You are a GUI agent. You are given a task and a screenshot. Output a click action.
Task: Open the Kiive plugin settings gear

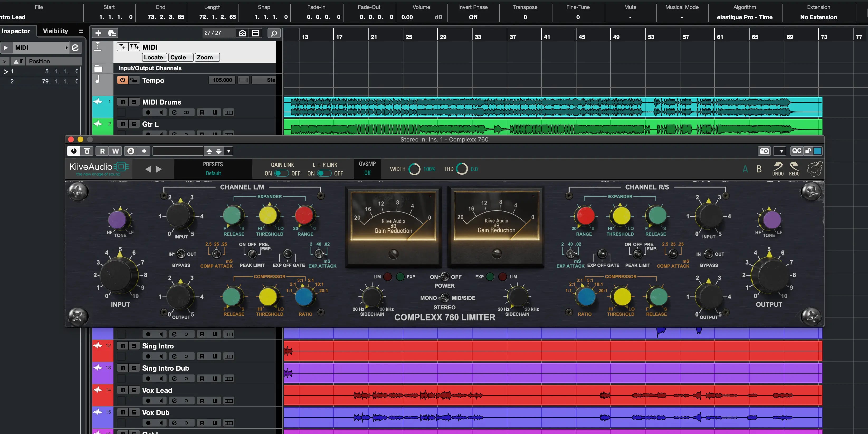814,169
